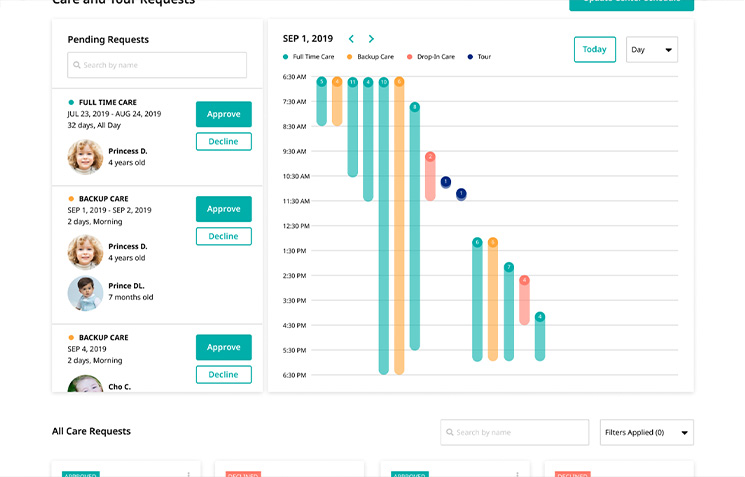Decline the Full Time Care request for Princess D.
The image size is (745, 477).
(x=224, y=142)
